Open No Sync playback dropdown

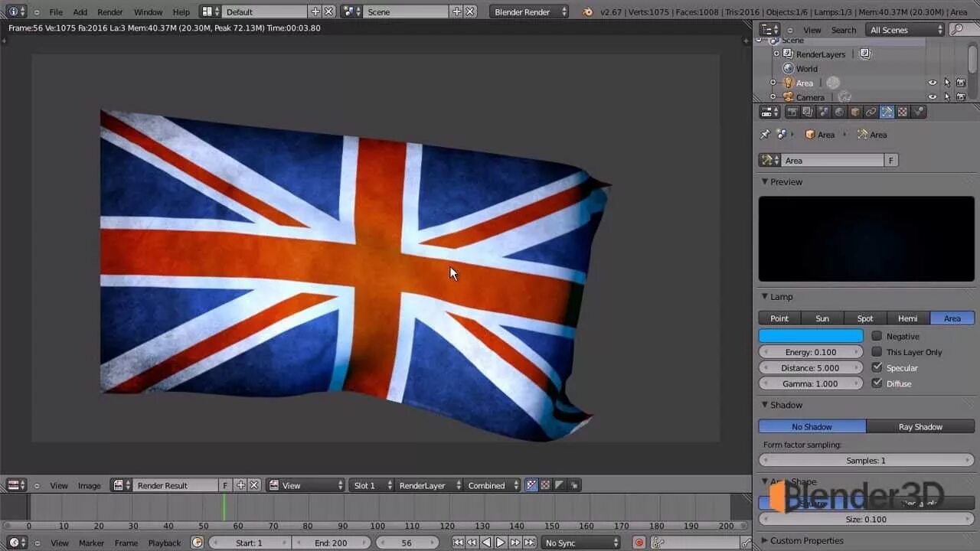pos(580,543)
